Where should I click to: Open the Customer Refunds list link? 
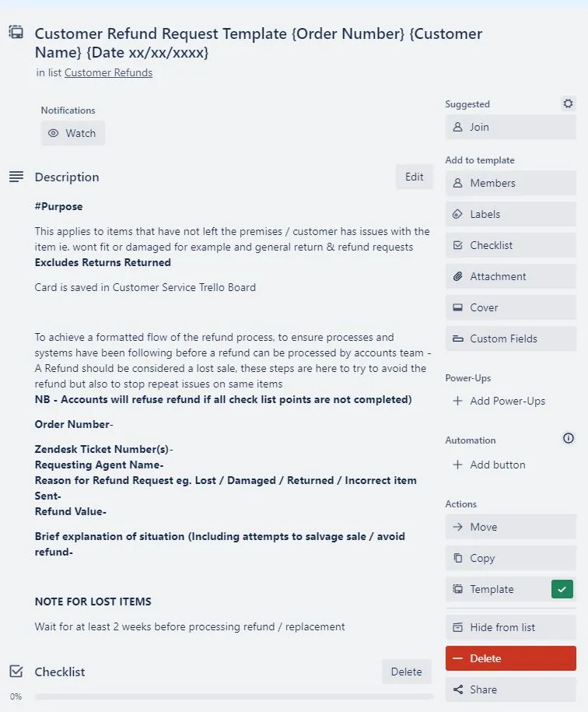pyautogui.click(x=108, y=73)
